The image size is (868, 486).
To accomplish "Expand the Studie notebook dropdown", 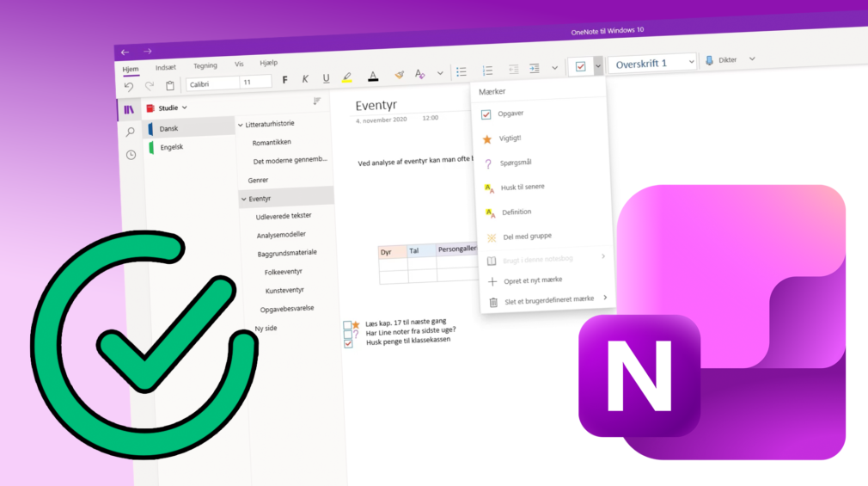I will pyautogui.click(x=184, y=108).
